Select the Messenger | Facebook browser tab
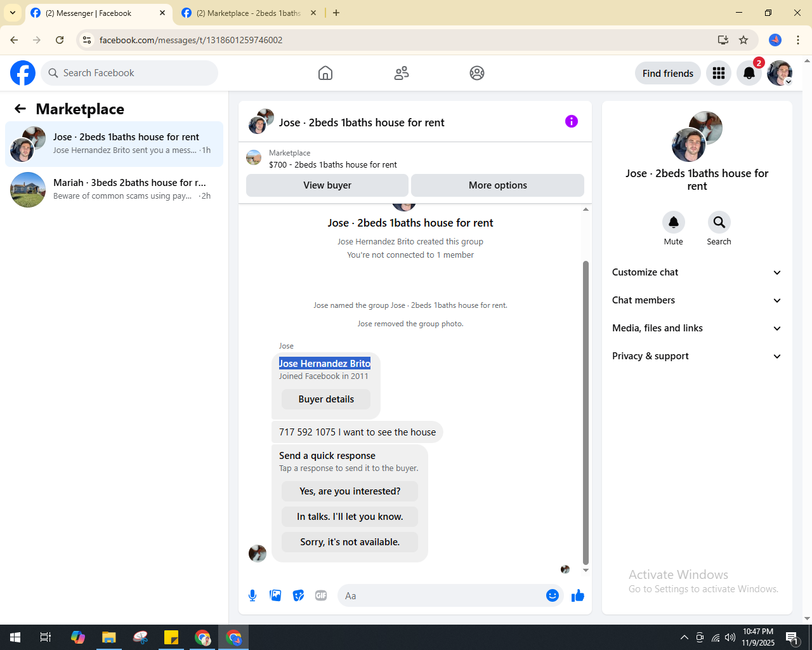This screenshot has height=650, width=812. 98,13
